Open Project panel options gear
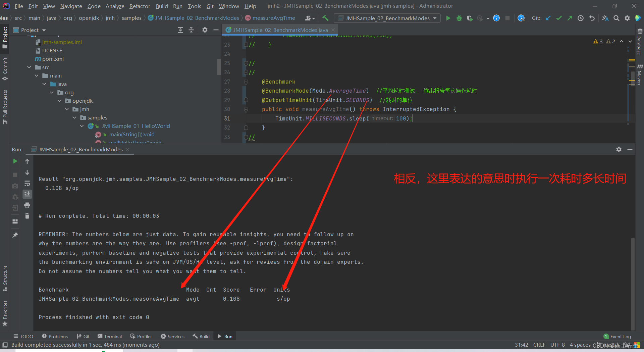Image resolution: width=644 pixels, height=352 pixels. pyautogui.click(x=205, y=30)
